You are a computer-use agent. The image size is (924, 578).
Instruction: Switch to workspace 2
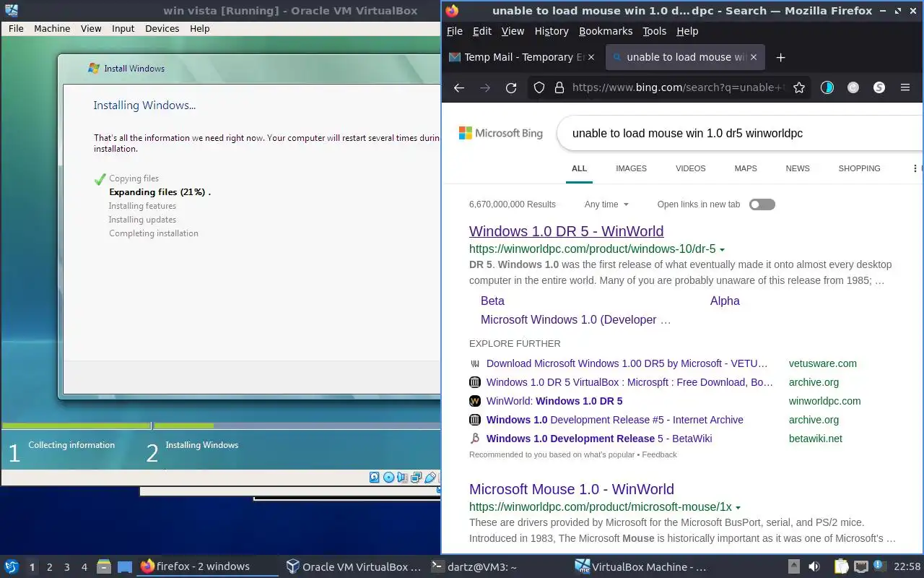pyautogui.click(x=49, y=567)
